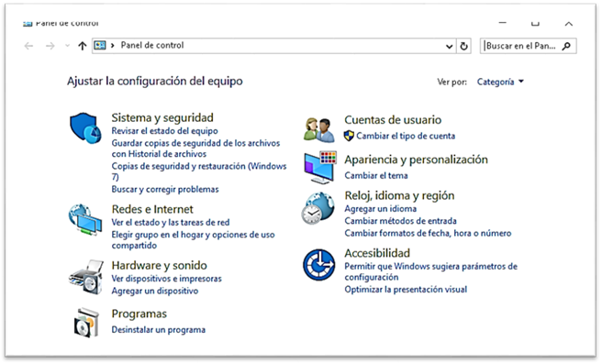
Task: Open the Cuentas de usuario people icon
Action: coord(318,129)
